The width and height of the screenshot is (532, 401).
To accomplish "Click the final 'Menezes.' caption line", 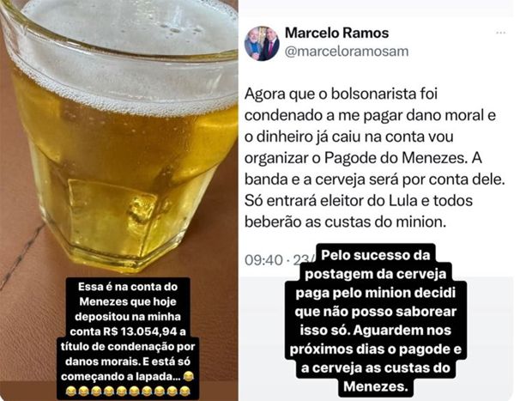I will [376, 386].
